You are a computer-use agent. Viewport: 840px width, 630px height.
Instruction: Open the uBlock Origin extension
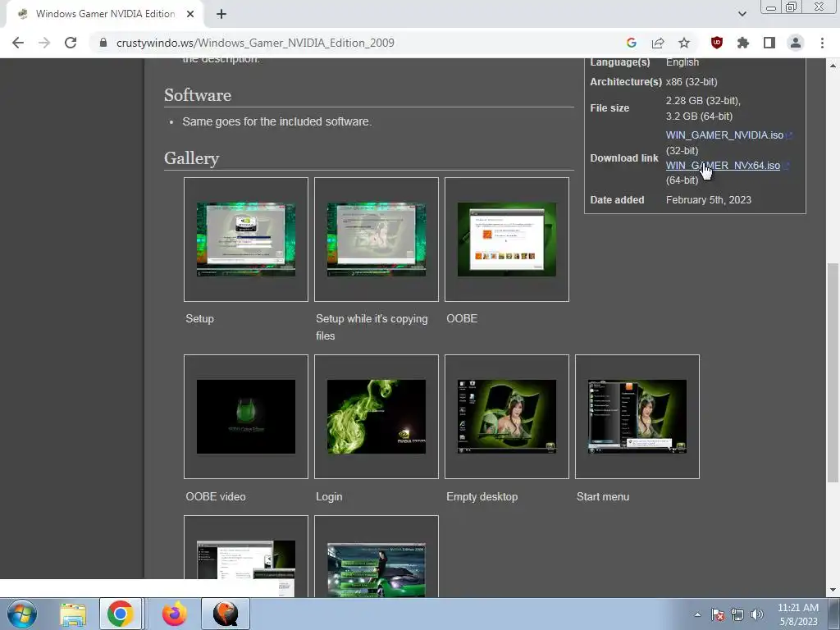coord(717,43)
